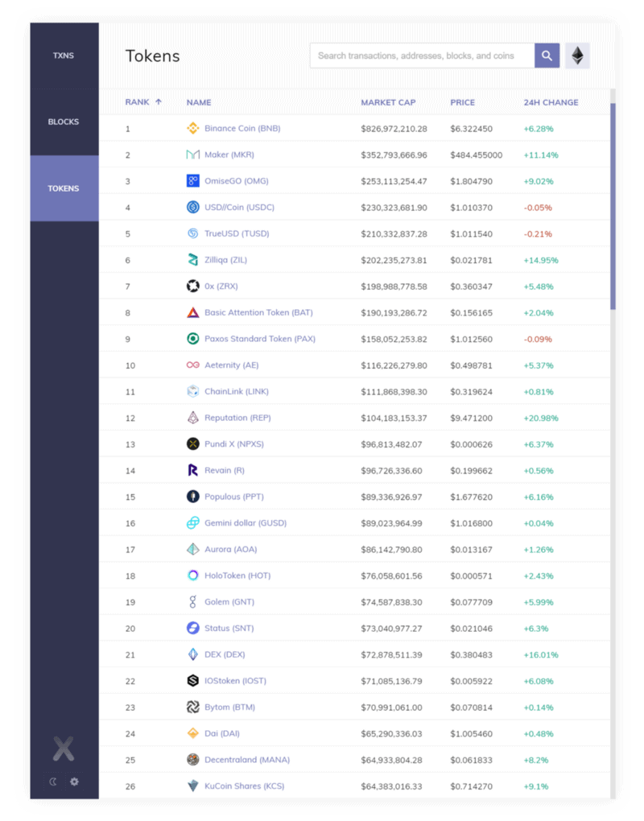This screenshot has width=644, height=821.
Task: Click the Decentraland token icon
Action: 192,760
